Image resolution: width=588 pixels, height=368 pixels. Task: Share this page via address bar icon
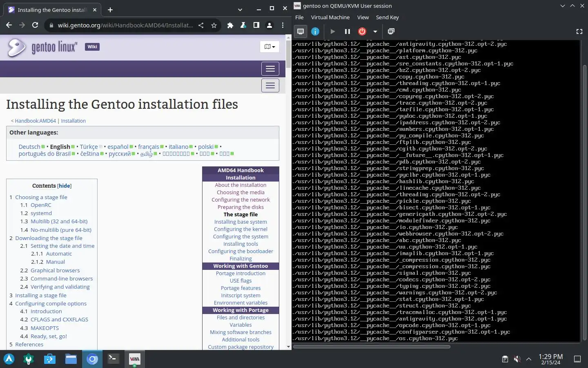point(201,25)
